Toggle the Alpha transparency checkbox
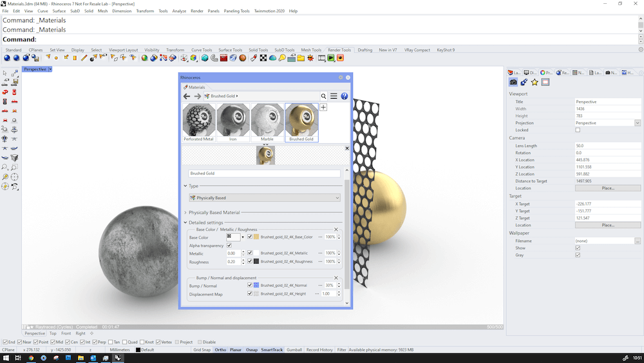Screen dimensions: 644x363 coord(229,246)
